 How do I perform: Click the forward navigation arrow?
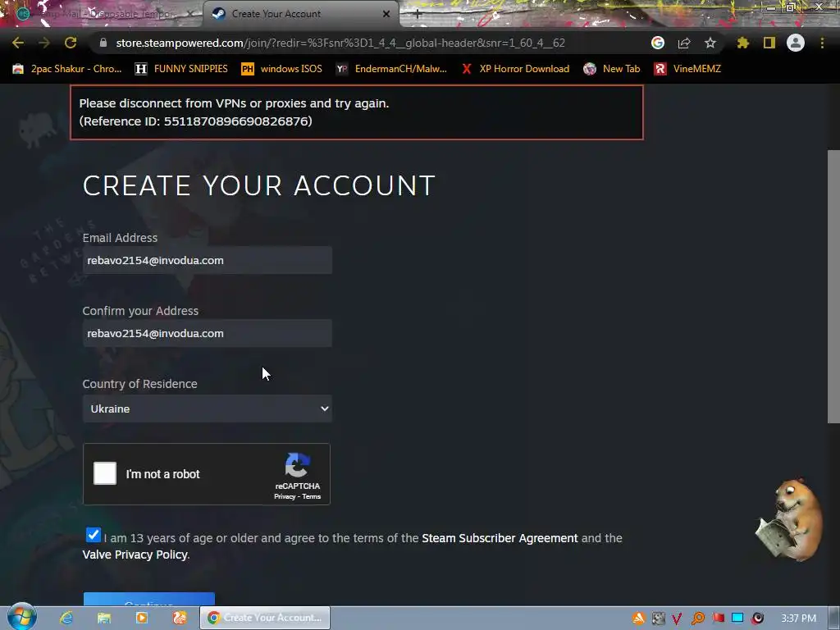click(x=44, y=43)
